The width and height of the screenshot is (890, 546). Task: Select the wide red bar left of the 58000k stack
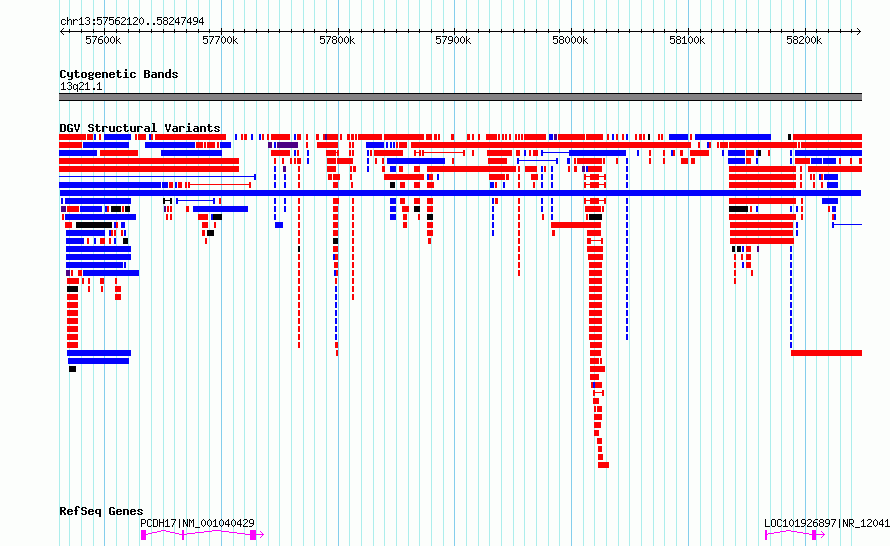coord(576,225)
